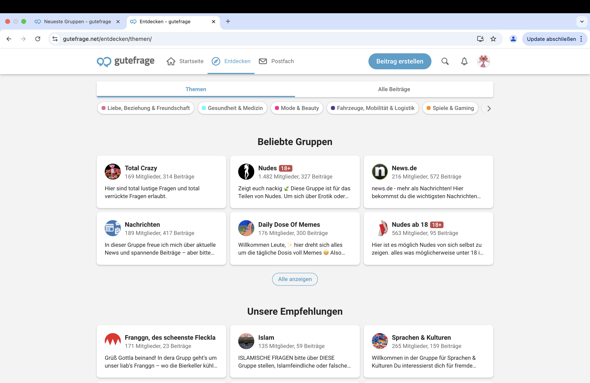Open the Chrome profile icon
Viewport: 590px width, 383px height.
coord(513,39)
